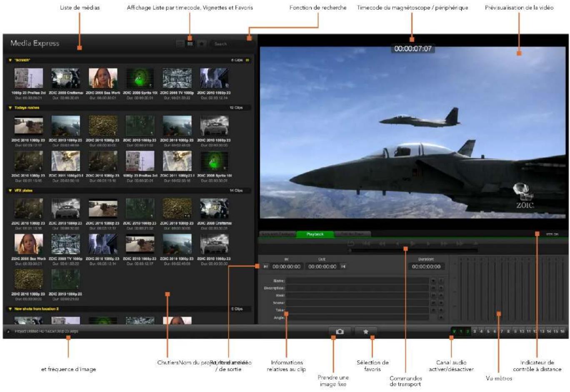Click the 00:00:07:07 timecode display above video
This screenshot has width=570, height=392.
pyautogui.click(x=413, y=49)
